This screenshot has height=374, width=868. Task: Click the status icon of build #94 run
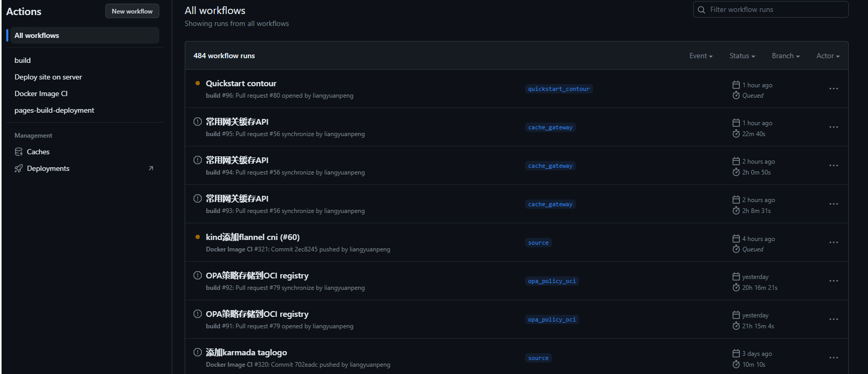198,160
